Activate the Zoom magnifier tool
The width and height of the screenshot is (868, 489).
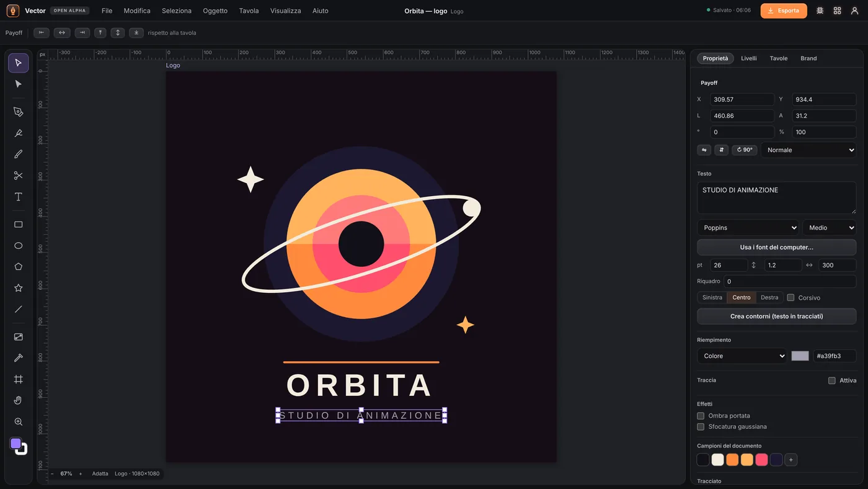coord(19,421)
